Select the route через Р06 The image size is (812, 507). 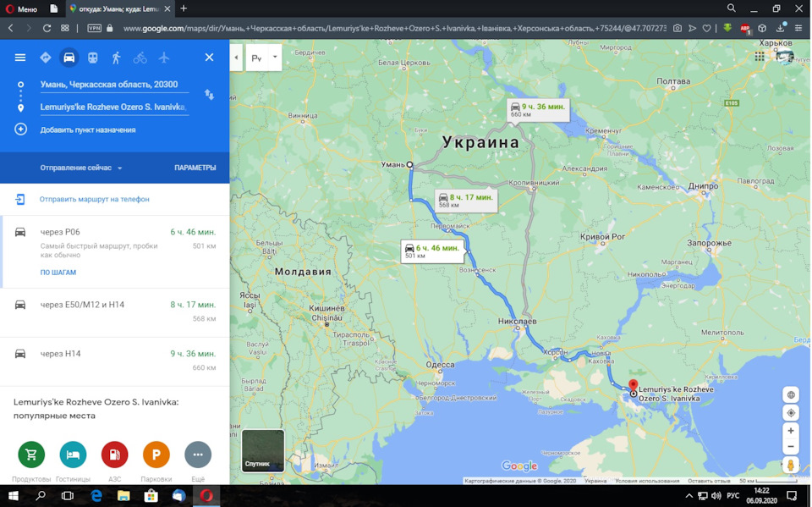coord(115,251)
